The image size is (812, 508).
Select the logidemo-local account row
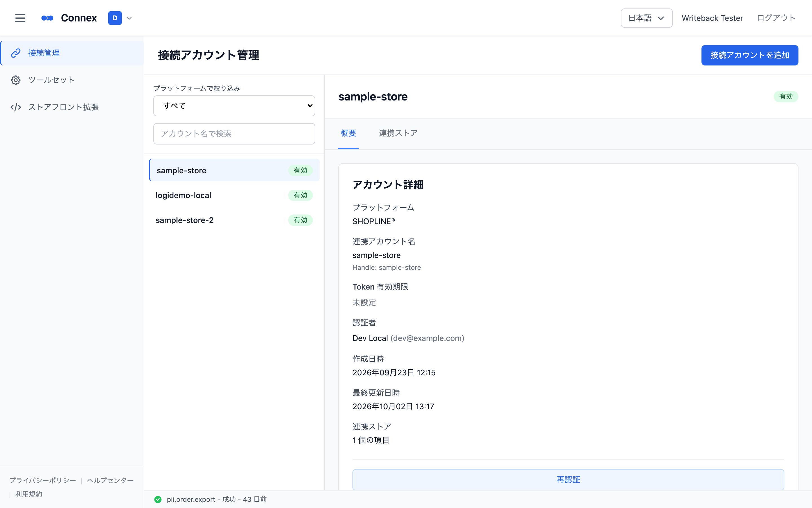(x=234, y=195)
